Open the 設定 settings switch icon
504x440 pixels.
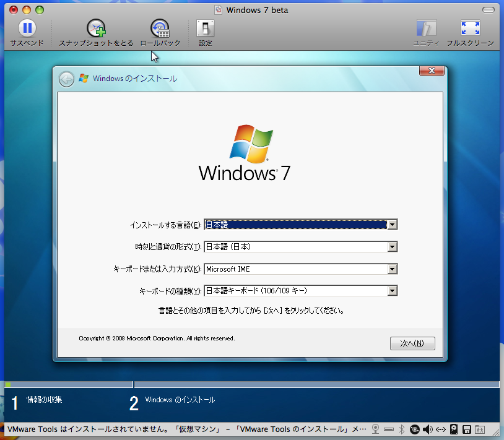click(205, 28)
